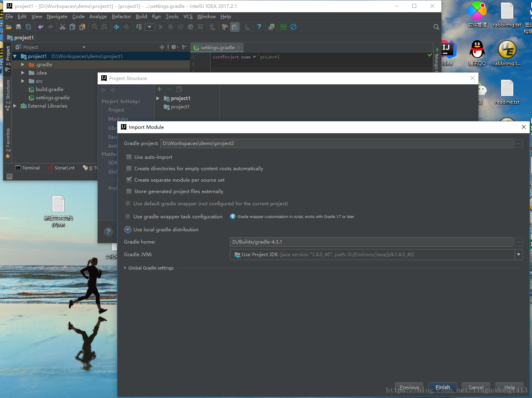Click the Copy toolbar icon

coord(72,27)
